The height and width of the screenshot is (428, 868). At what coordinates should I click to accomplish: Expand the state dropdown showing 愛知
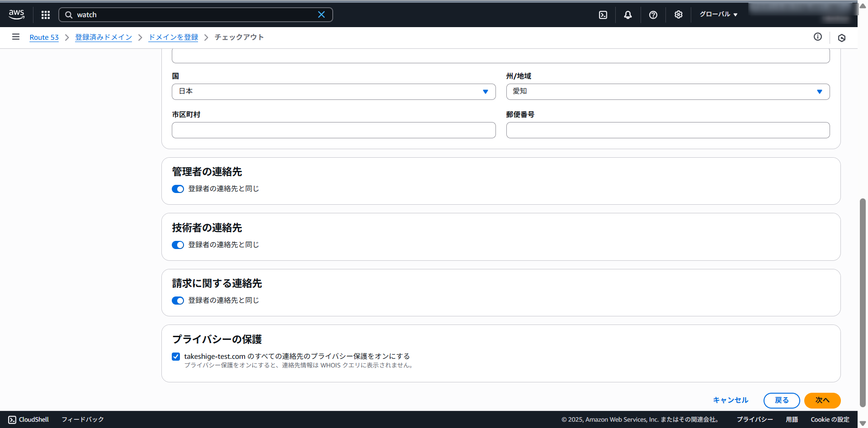coord(667,92)
